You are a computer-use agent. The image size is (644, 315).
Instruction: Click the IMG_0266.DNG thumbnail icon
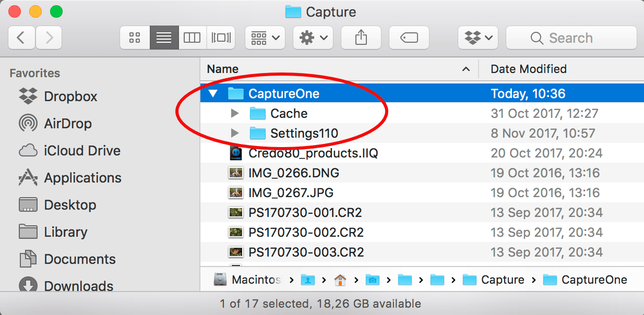coord(236,173)
